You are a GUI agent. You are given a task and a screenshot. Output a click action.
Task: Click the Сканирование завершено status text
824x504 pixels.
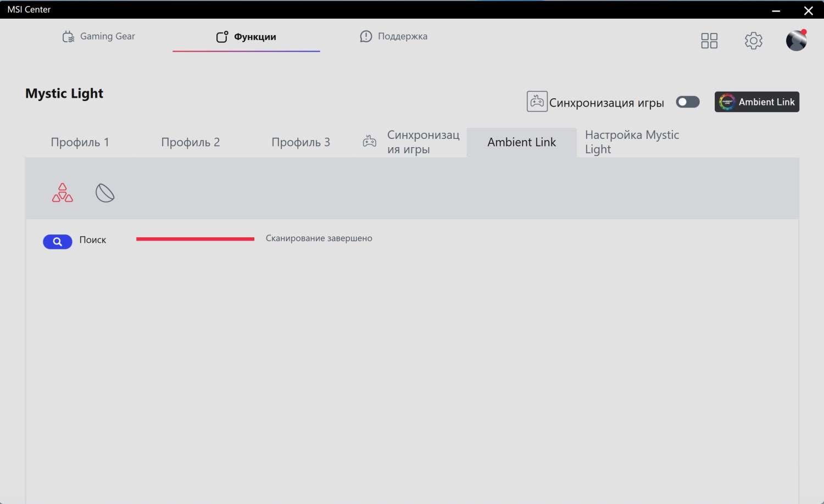(319, 238)
